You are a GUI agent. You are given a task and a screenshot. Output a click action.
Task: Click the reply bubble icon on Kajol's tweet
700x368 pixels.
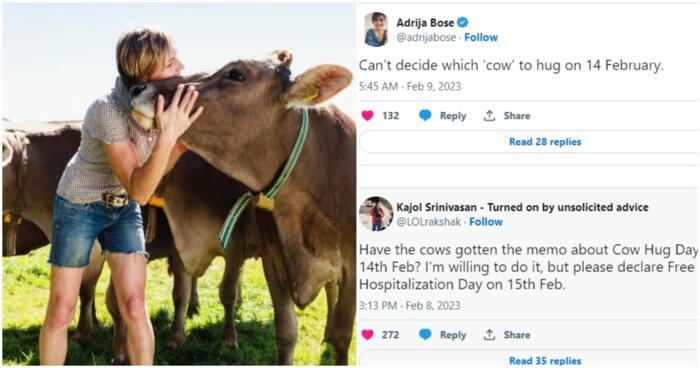pyautogui.click(x=425, y=335)
